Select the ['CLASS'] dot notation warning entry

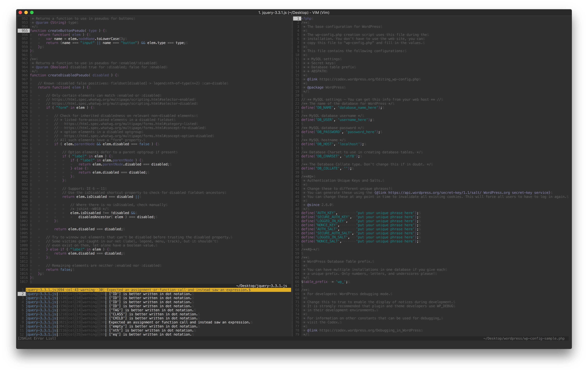(112, 314)
